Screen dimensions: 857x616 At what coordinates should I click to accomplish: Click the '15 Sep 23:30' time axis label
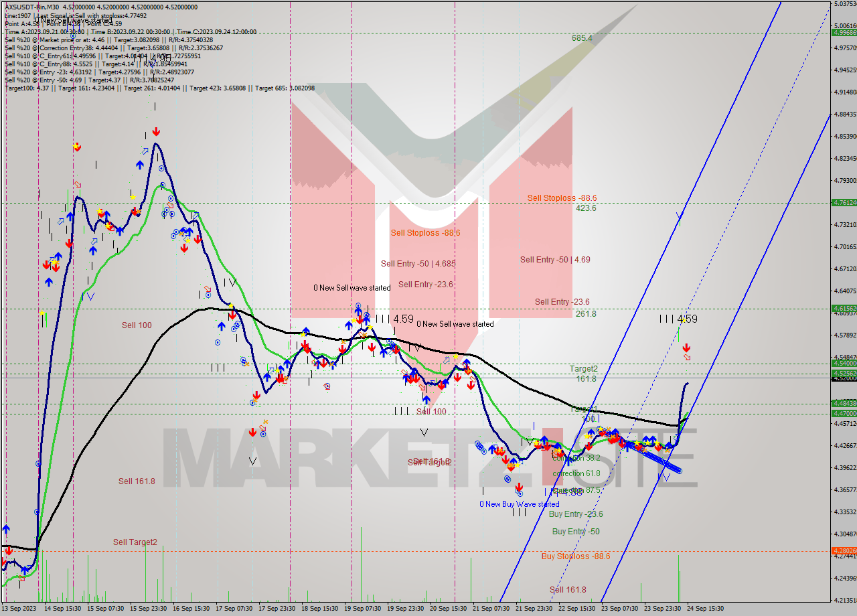[x=149, y=609]
